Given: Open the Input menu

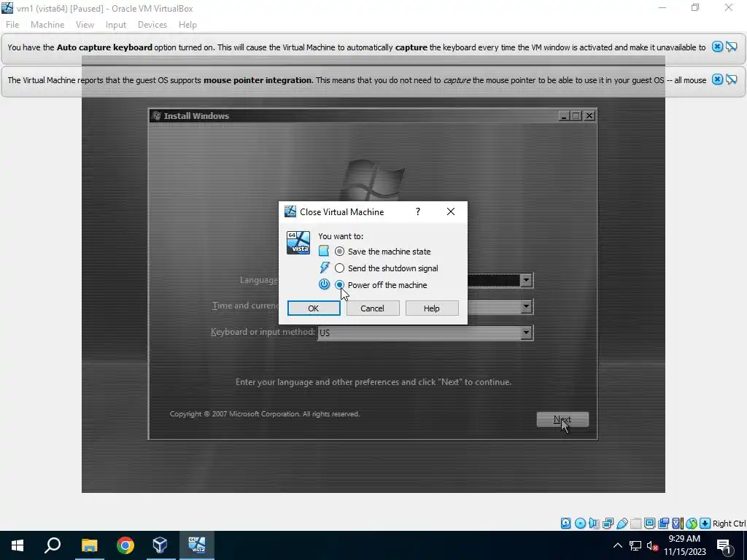Looking at the screenshot, I should [x=116, y=25].
